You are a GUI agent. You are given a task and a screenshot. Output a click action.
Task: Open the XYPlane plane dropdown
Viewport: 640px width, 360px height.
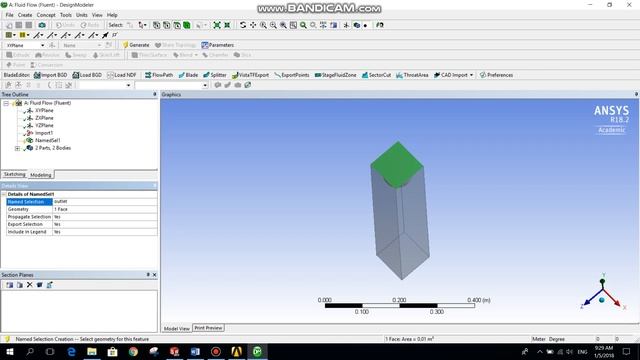[42, 45]
